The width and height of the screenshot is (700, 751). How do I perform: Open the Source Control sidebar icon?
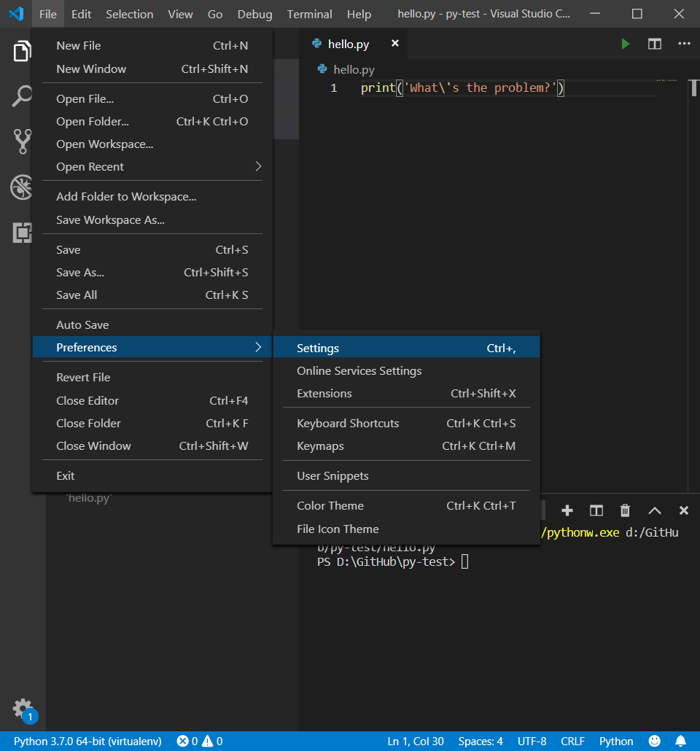(x=22, y=141)
